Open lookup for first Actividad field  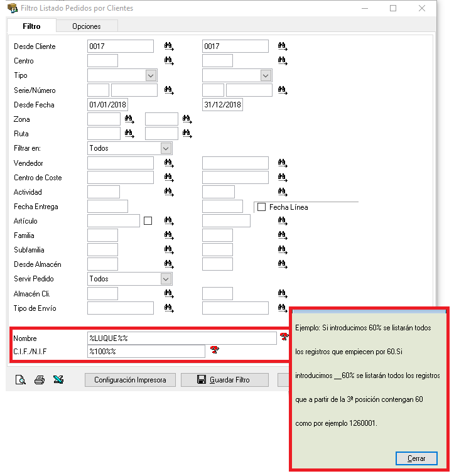tap(169, 192)
